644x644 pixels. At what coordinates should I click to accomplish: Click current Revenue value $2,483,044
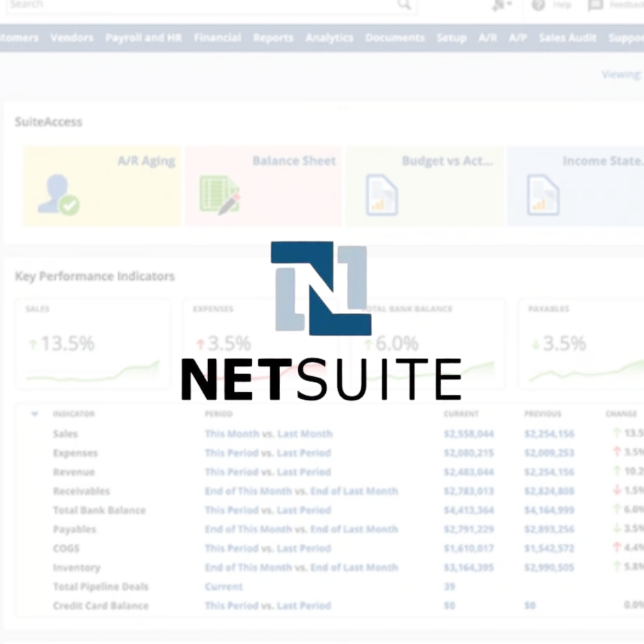coord(469,472)
